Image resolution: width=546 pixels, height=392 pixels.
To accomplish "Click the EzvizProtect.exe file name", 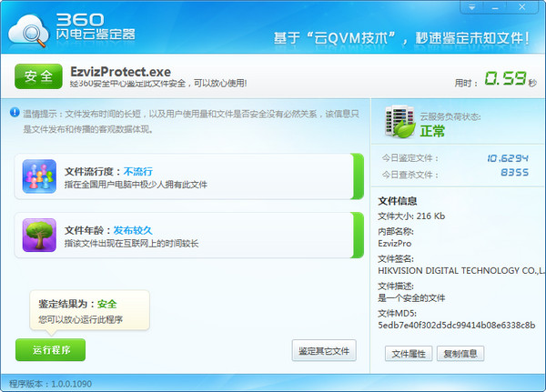I will 120,72.
